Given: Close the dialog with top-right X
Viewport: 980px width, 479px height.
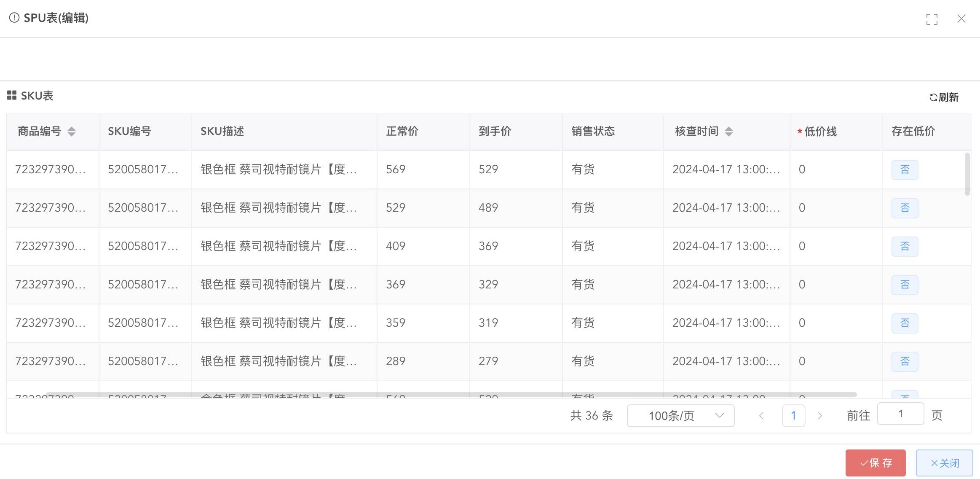Looking at the screenshot, I should coord(961,19).
